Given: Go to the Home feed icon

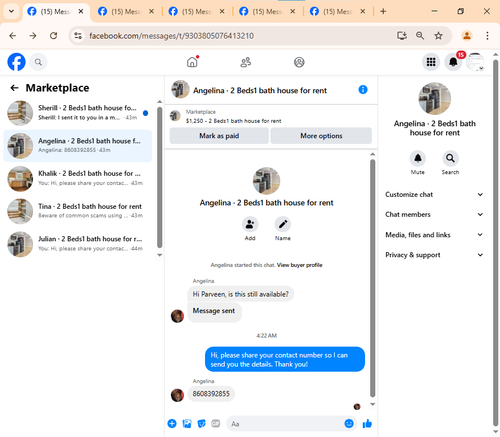Looking at the screenshot, I should [192, 62].
